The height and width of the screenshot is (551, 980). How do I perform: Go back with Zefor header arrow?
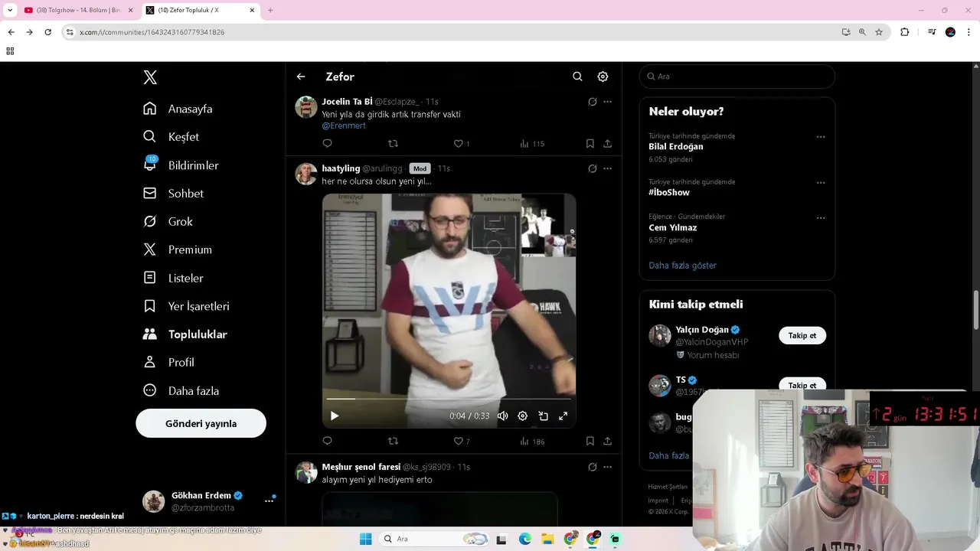(x=301, y=77)
